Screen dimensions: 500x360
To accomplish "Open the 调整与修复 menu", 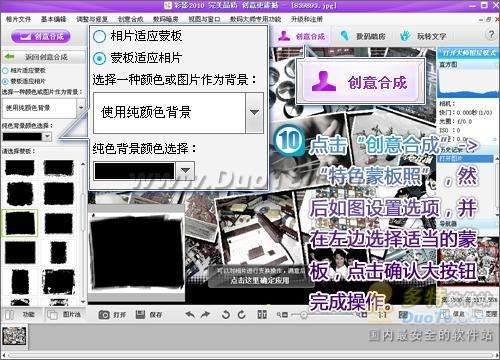I will coord(91,19).
